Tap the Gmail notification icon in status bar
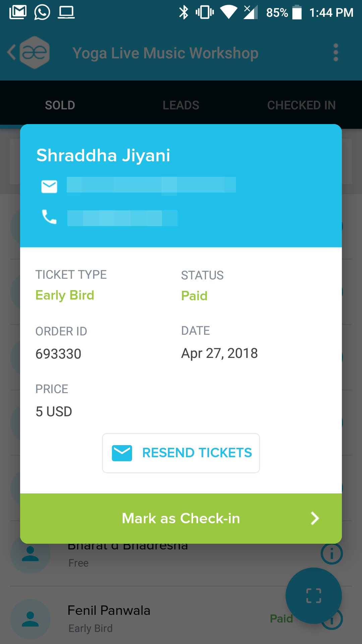 click(18, 12)
